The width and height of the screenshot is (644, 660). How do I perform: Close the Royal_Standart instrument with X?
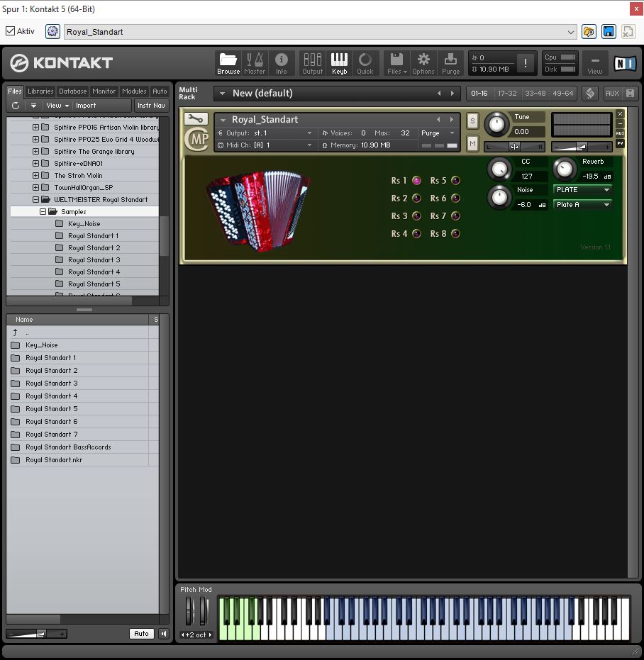coord(620,114)
